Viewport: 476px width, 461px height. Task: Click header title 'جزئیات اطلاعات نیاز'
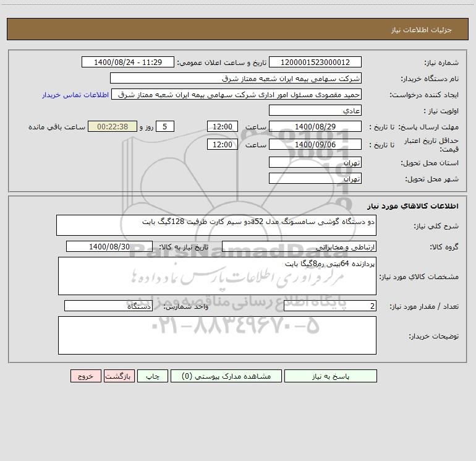tap(422, 30)
